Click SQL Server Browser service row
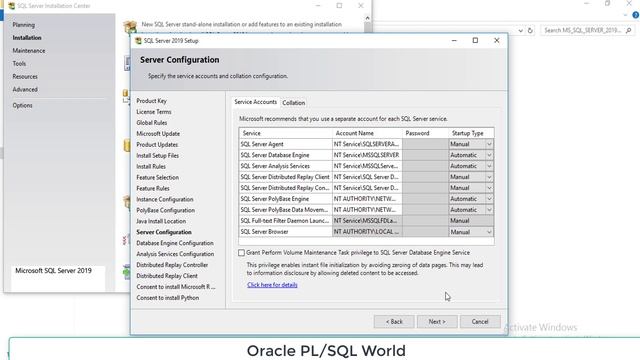The width and height of the screenshot is (640, 360). point(366,232)
